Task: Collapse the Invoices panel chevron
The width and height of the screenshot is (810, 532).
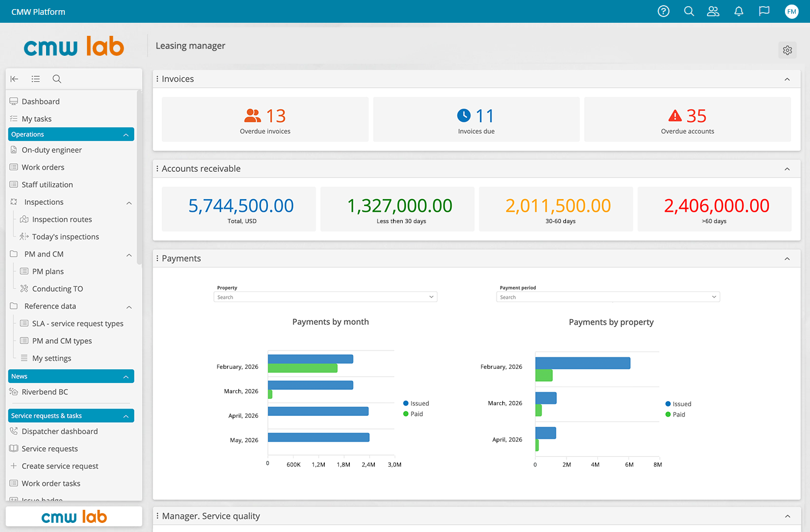Action: (787, 79)
